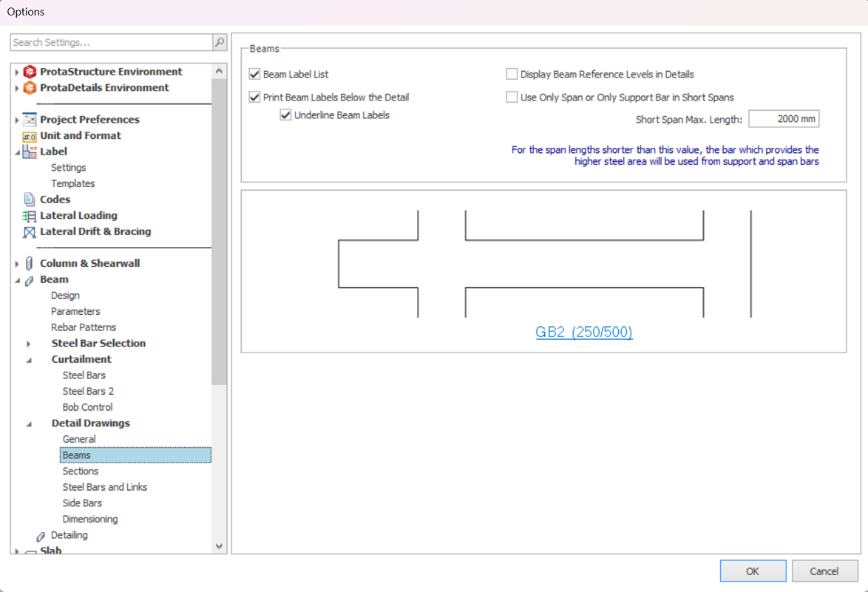Expand the Steel Bar Selection node
The image size is (868, 592).
tap(29, 344)
